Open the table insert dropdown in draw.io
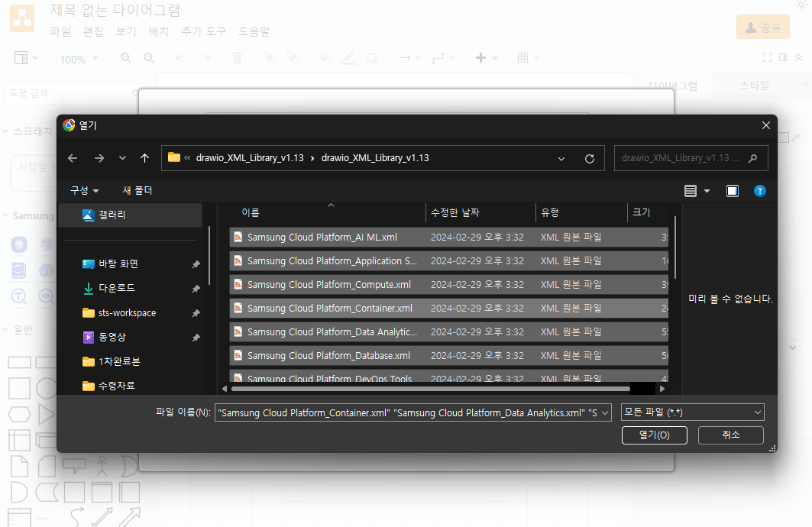This screenshot has width=812, height=527. (x=528, y=58)
